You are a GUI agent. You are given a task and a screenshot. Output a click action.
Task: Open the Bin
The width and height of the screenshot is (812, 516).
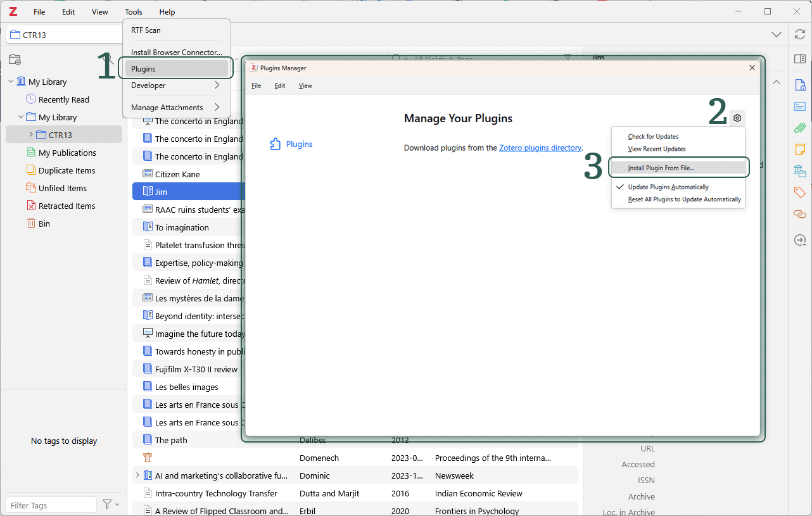pos(38,223)
